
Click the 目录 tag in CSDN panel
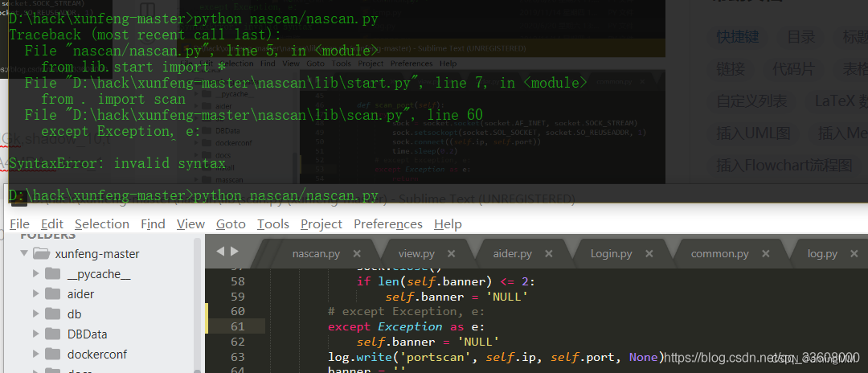[x=801, y=37]
